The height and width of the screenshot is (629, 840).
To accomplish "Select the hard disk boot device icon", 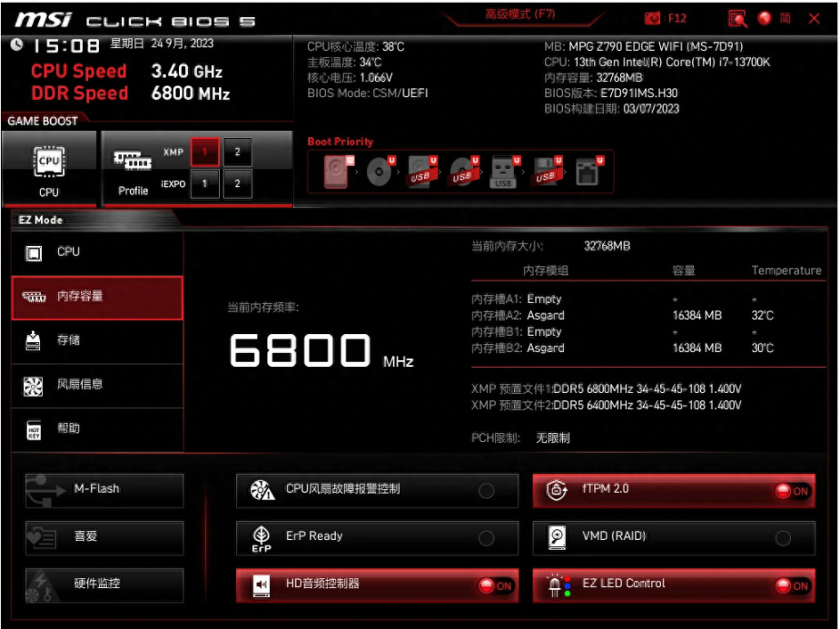I will (x=338, y=172).
